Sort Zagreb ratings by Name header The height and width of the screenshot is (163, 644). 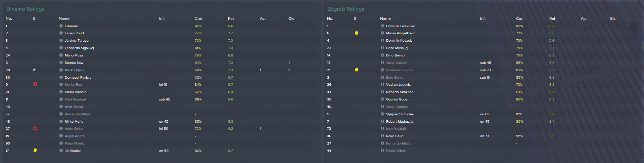[x=385, y=18]
